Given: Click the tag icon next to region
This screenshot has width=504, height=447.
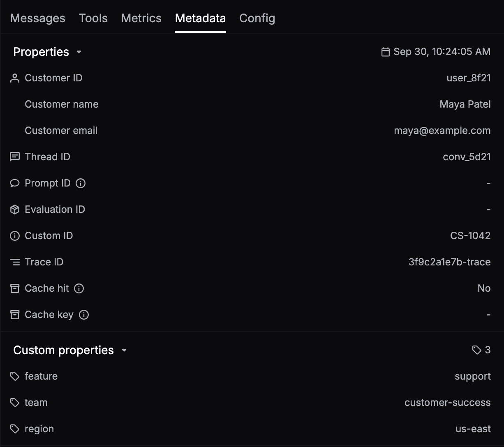Looking at the screenshot, I should coord(15,429).
